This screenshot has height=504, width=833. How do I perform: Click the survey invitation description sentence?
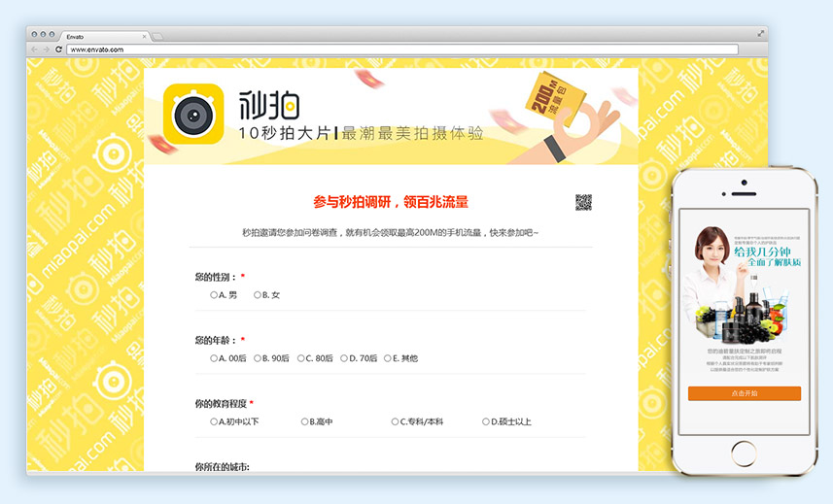(391, 233)
